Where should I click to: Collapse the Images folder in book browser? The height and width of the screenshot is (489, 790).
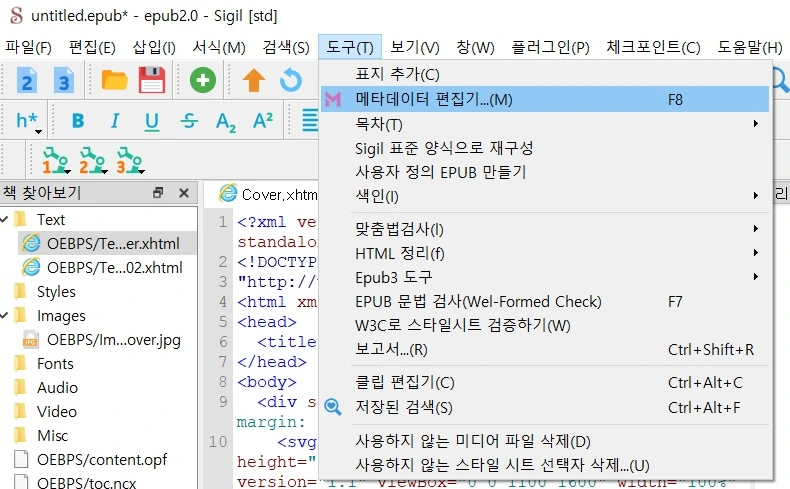point(4,316)
